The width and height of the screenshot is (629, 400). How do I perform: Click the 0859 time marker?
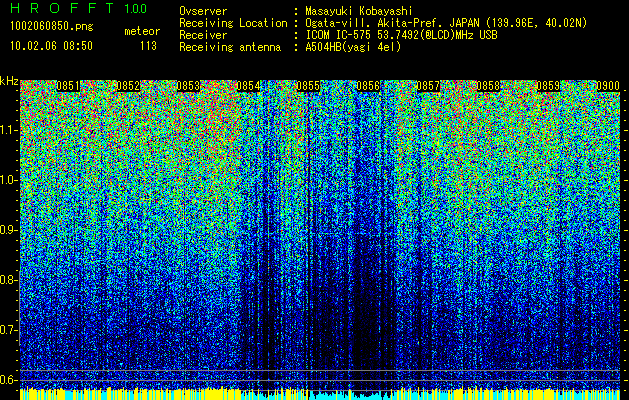548,86
